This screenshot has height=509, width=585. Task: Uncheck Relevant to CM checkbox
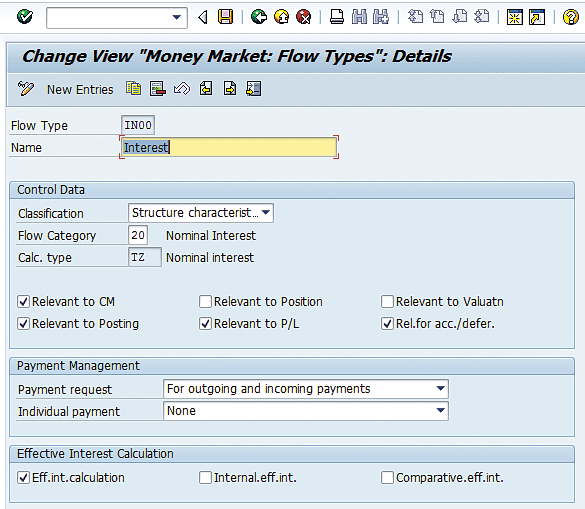tap(24, 302)
